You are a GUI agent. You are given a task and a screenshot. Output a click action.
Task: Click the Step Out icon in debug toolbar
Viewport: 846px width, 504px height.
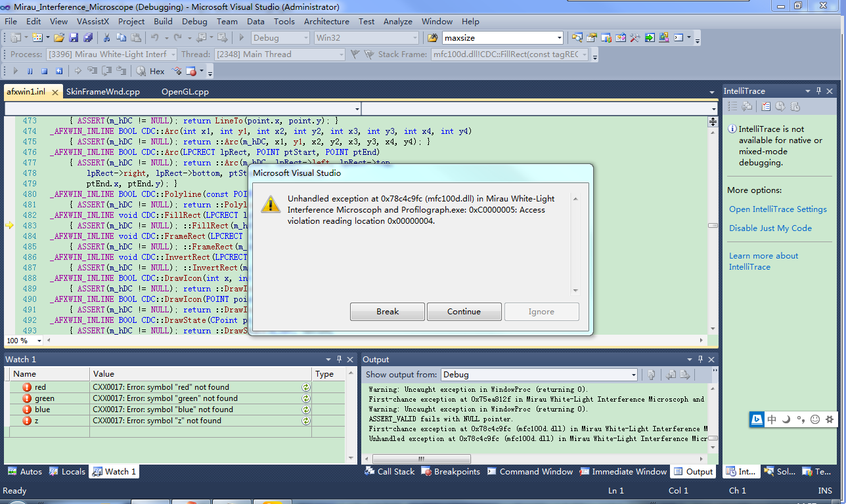tap(121, 71)
